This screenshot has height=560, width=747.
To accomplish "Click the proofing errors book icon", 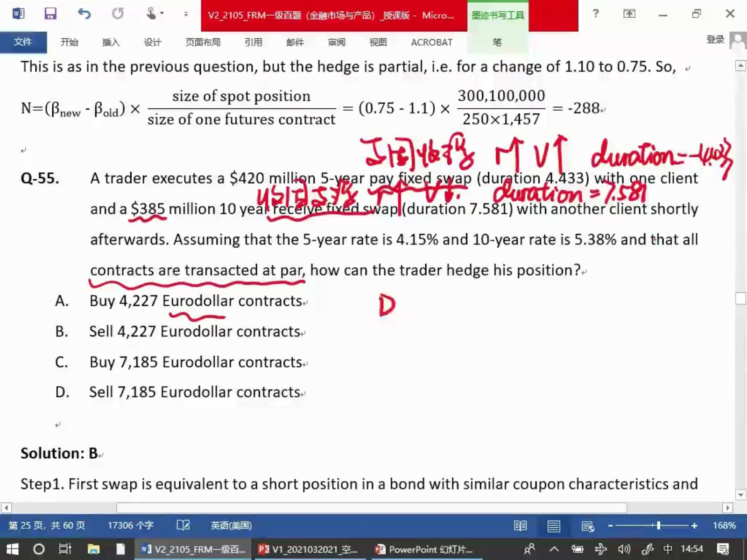I will [x=183, y=525].
